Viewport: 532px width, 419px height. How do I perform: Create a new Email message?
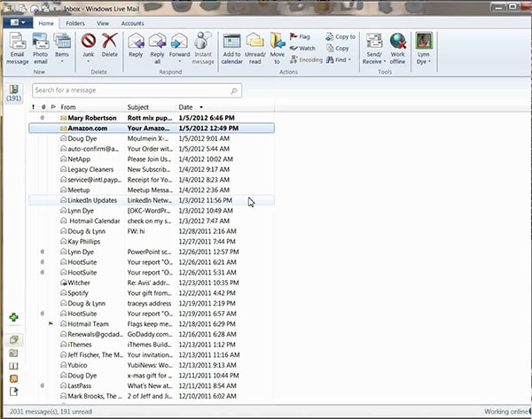point(18,49)
